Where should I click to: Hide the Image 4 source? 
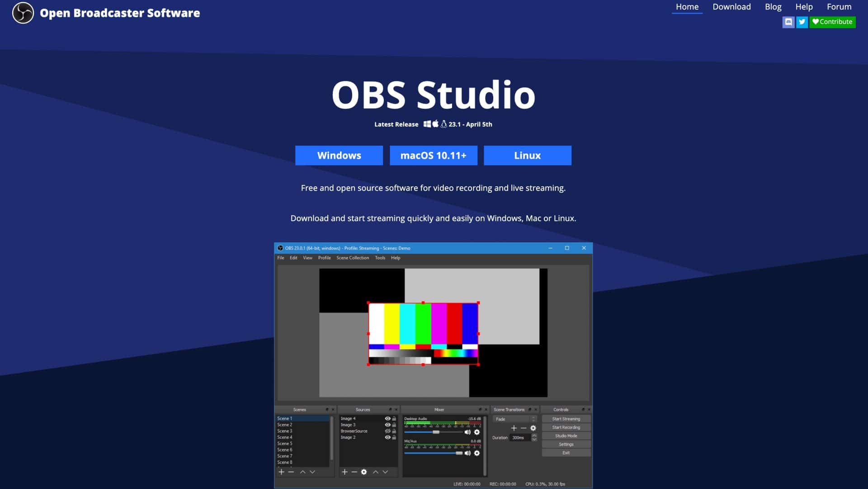point(387,418)
